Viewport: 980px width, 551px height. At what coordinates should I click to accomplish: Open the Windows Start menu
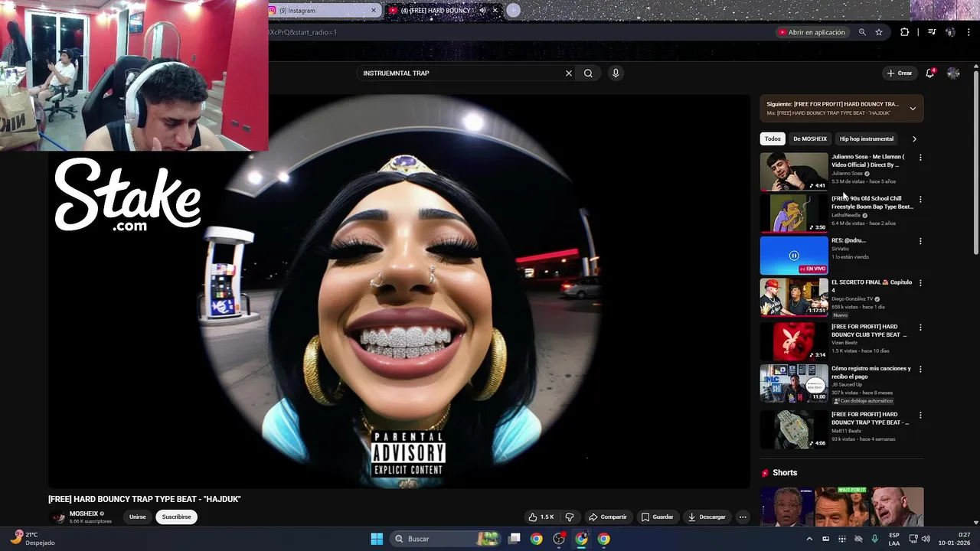(x=377, y=539)
